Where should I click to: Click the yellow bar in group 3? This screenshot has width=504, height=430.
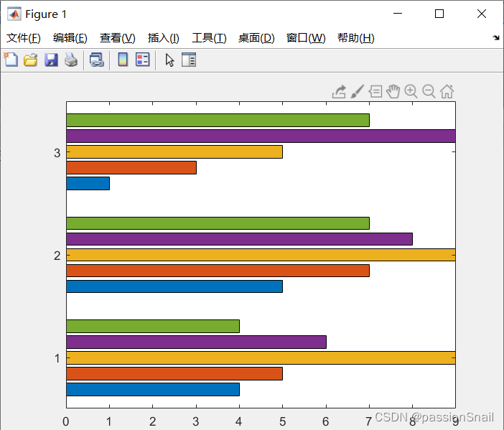174,151
